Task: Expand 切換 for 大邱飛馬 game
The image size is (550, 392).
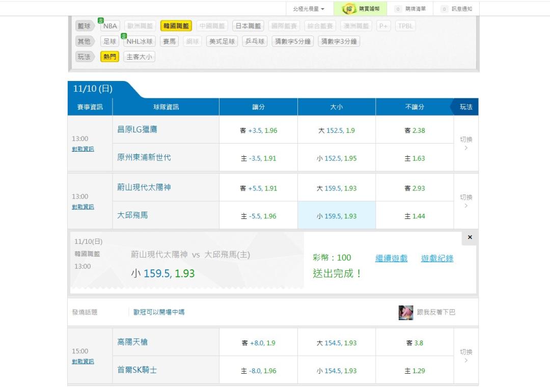Action: point(466,201)
